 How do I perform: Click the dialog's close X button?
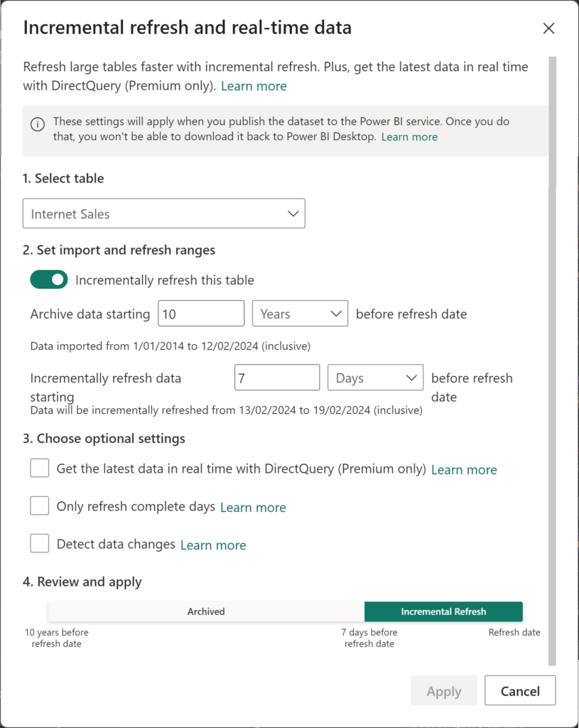(x=548, y=28)
